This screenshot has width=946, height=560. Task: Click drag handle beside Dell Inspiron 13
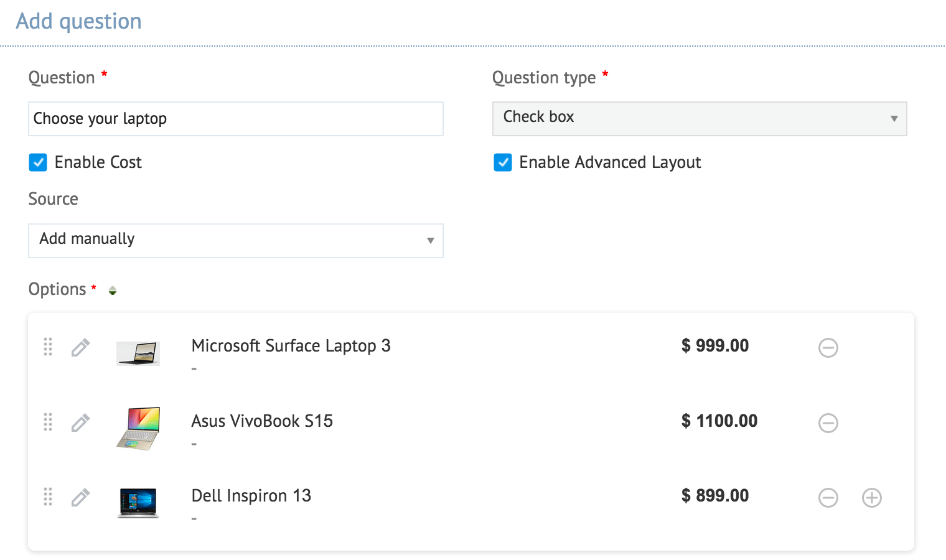48,497
